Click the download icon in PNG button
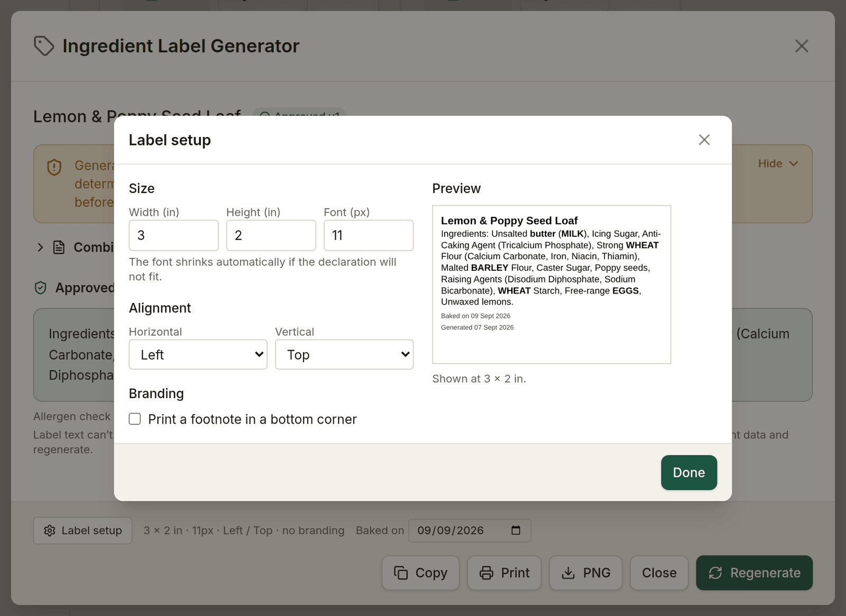The width and height of the screenshot is (846, 616). [x=568, y=573]
